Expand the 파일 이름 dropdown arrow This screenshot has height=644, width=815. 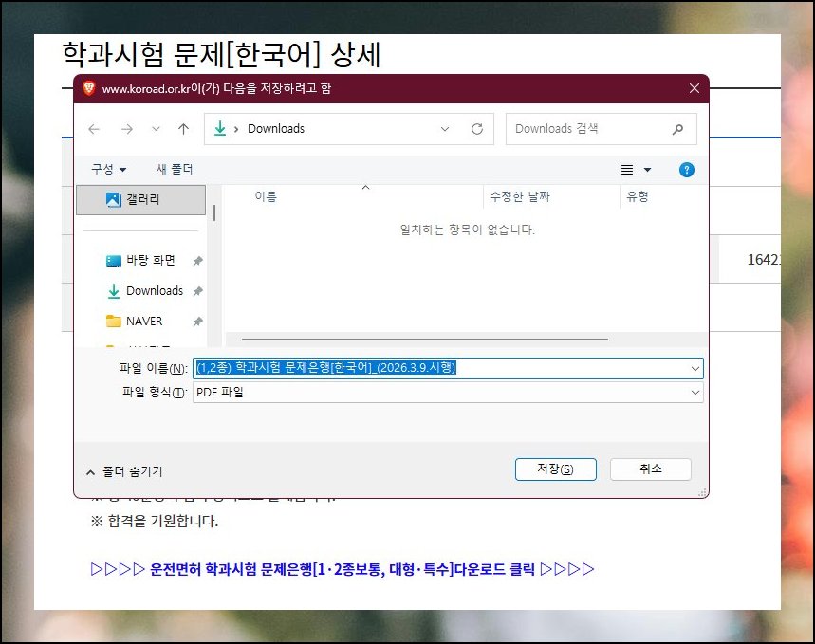tap(695, 369)
